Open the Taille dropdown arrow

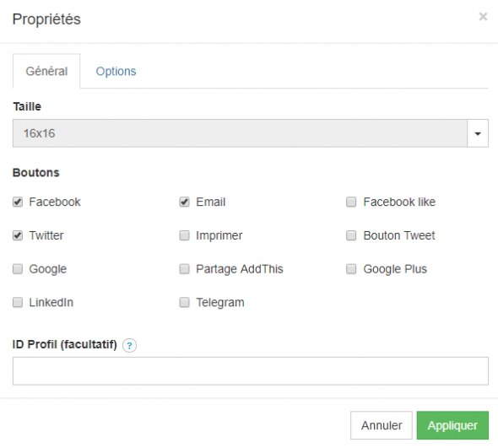(x=478, y=133)
